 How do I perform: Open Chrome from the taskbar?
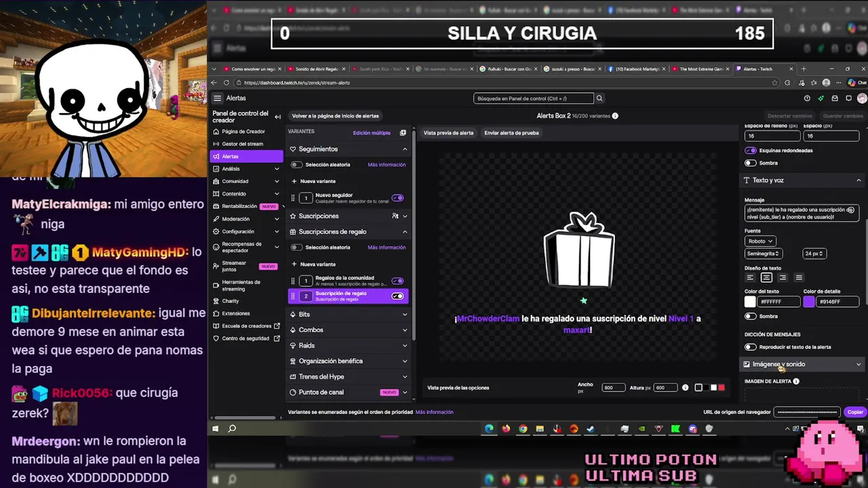[x=523, y=428]
